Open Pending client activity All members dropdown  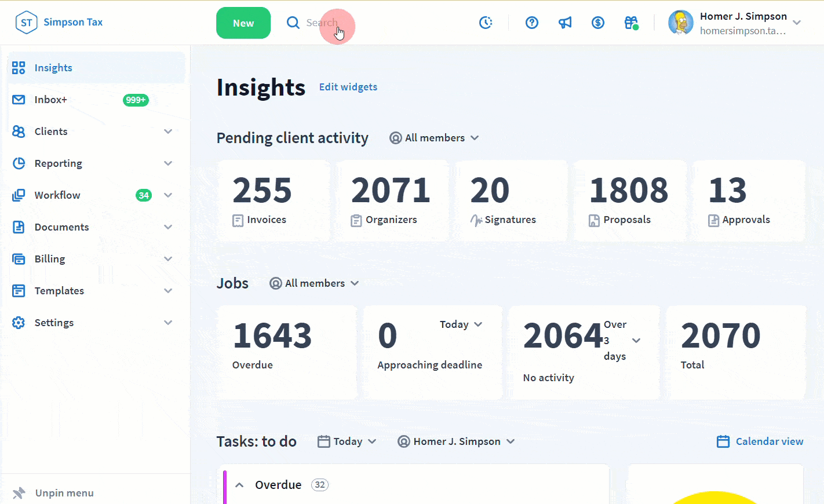[x=435, y=138]
